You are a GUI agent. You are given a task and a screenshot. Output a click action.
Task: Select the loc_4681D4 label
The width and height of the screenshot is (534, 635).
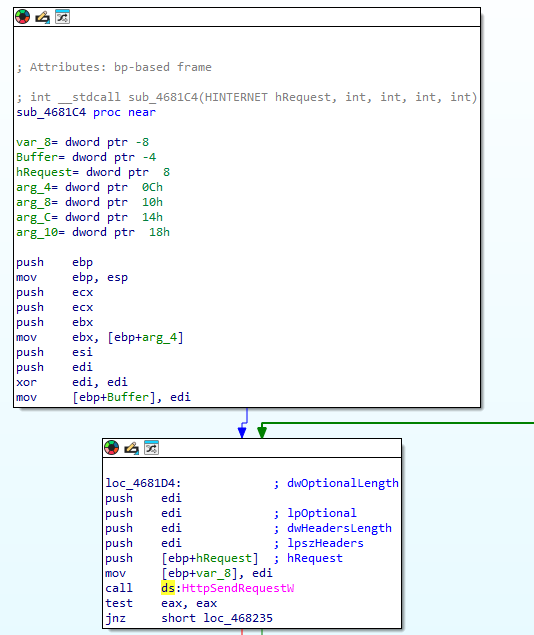(x=143, y=483)
